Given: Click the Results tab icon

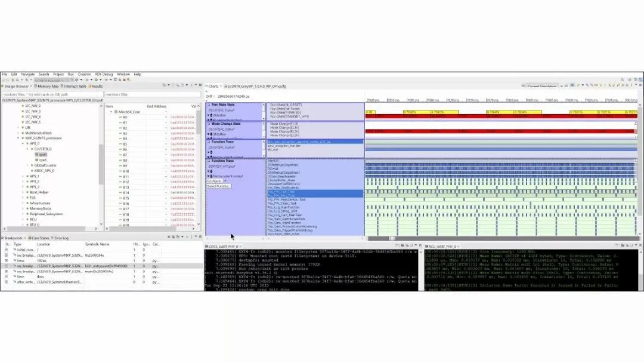Looking at the screenshot, I should (x=90, y=86).
